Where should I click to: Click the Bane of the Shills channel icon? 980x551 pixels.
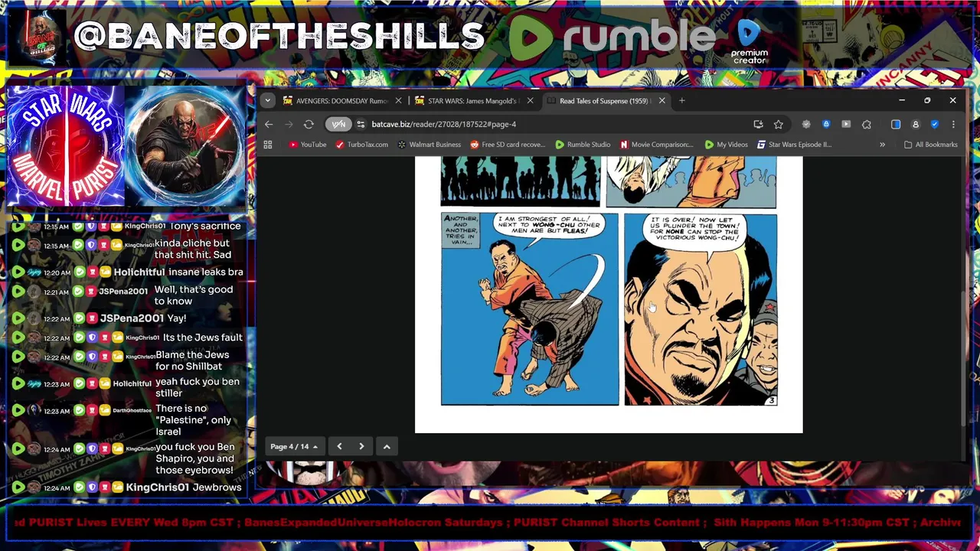click(x=41, y=38)
